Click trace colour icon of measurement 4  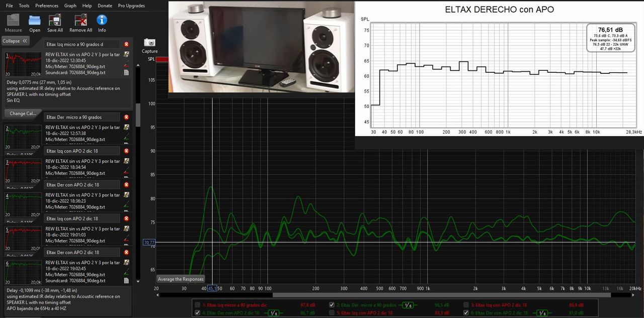127,203
